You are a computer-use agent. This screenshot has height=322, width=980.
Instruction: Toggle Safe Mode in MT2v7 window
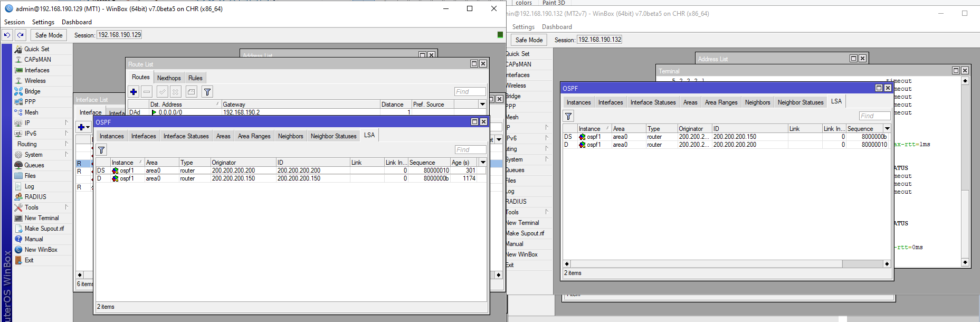click(529, 40)
